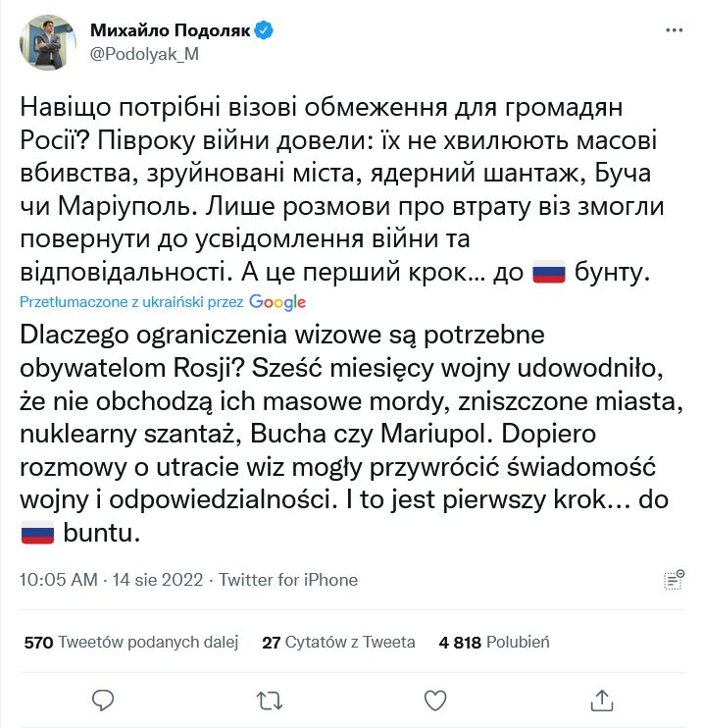Click the Twitter for iPhone source label

(x=288, y=580)
